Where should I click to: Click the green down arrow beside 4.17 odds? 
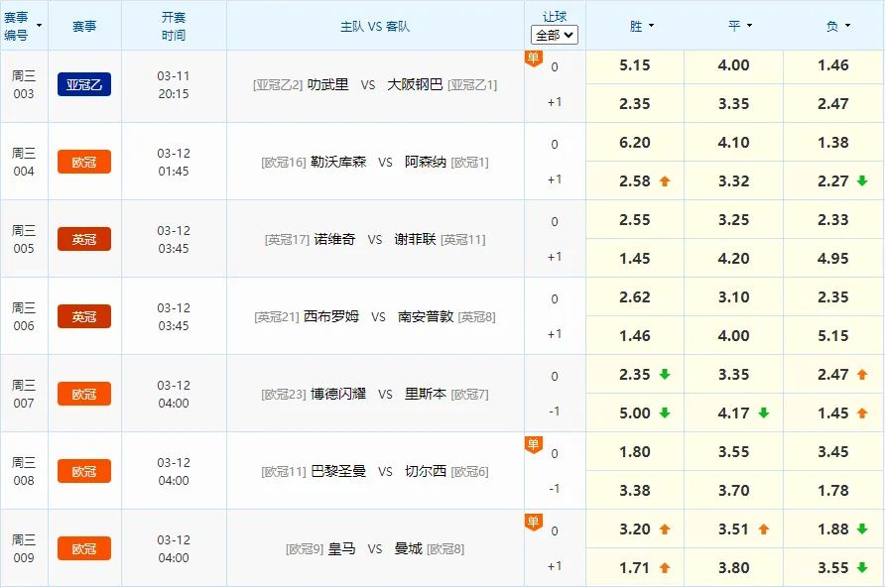pos(763,413)
